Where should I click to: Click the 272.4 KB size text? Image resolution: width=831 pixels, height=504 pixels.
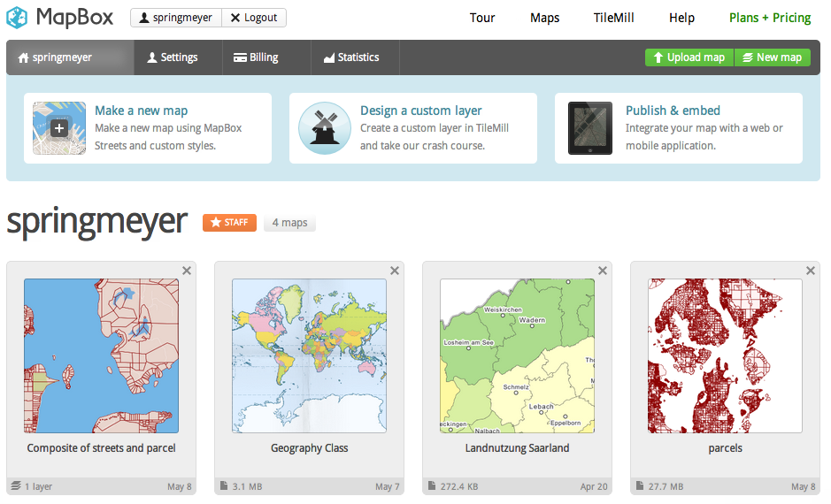[x=459, y=486]
